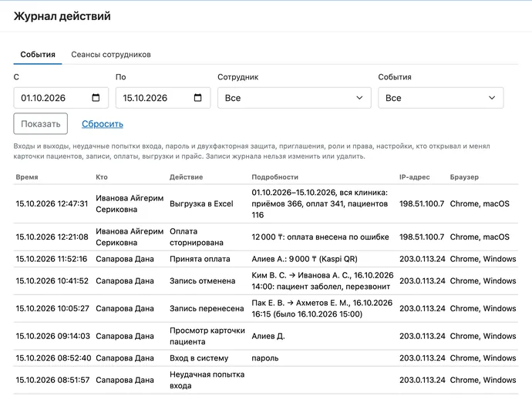Click the Вход в систему action
The height and width of the screenshot is (403, 532).
(x=199, y=358)
